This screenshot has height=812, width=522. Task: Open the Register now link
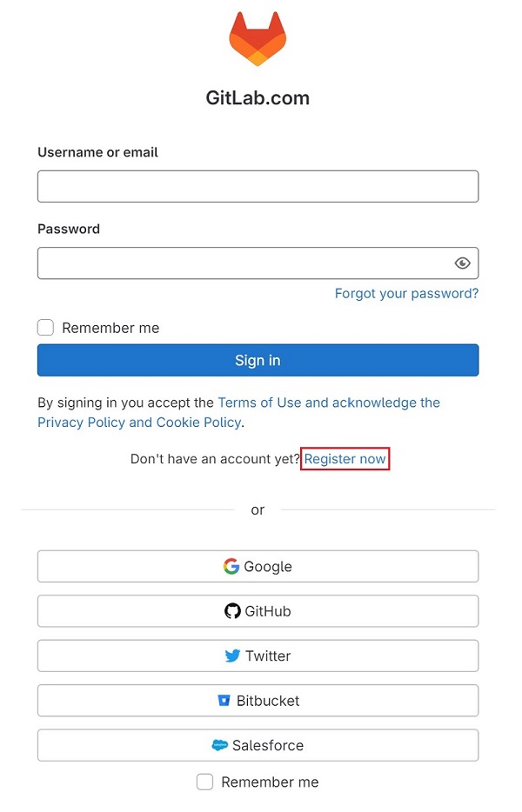tap(345, 459)
